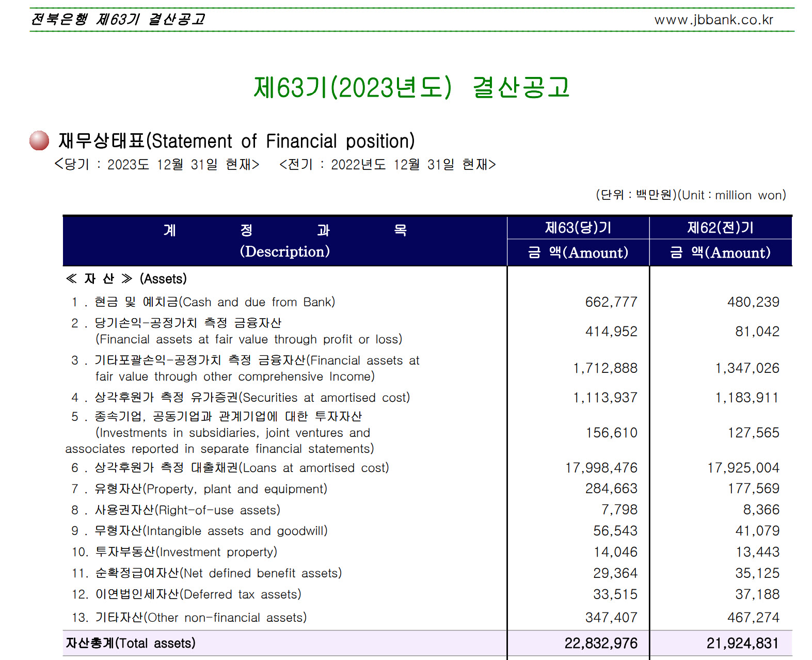Click the www.jbbank.co.kr website address

click(713, 20)
